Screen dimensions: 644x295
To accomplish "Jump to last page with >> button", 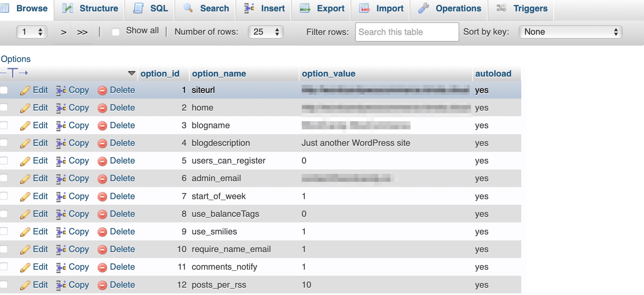I will click(82, 32).
